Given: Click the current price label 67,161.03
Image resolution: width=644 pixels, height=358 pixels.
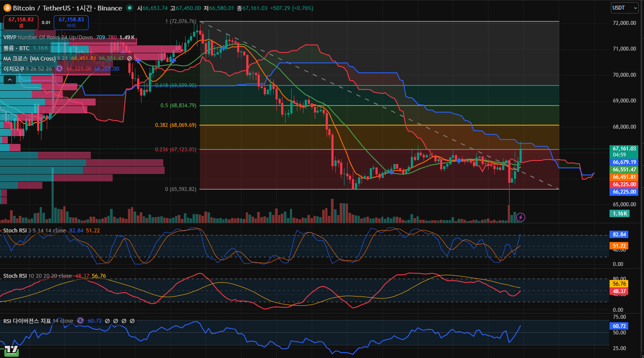Looking at the screenshot, I should [624, 149].
